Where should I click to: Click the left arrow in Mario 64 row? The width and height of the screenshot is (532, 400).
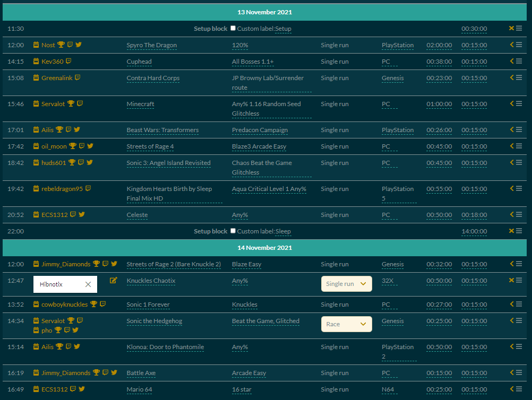[x=512, y=389]
